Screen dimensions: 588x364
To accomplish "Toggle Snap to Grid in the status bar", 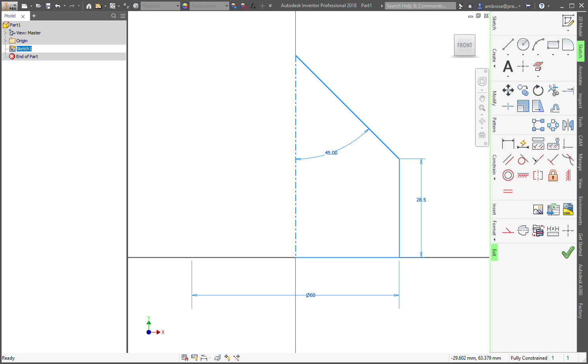I will point(185,357).
